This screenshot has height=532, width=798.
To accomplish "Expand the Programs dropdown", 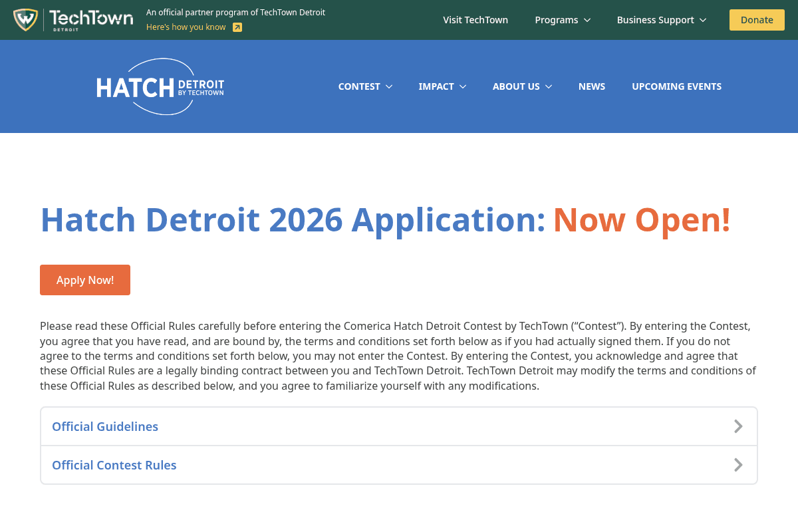I will tap(563, 20).
